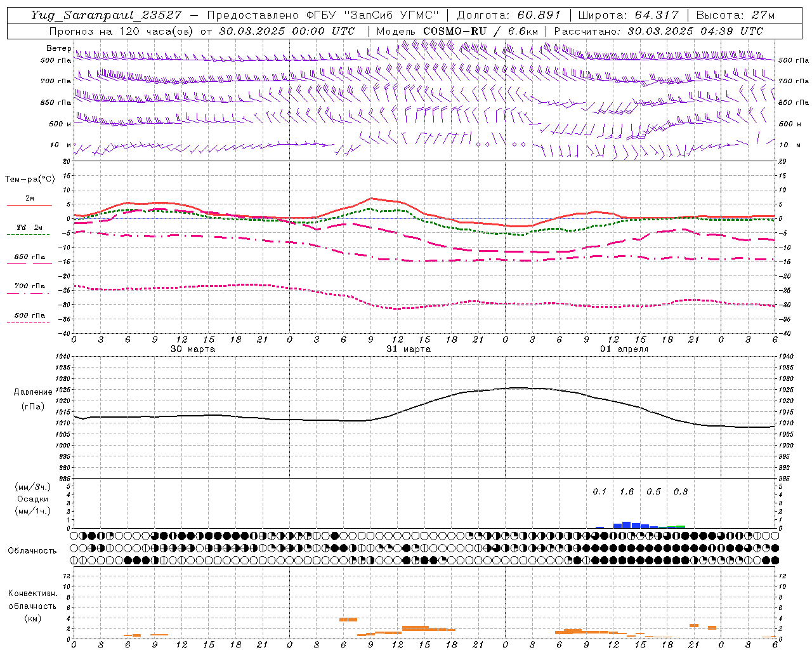Click the (гПа) unit under Давление

coord(33,407)
